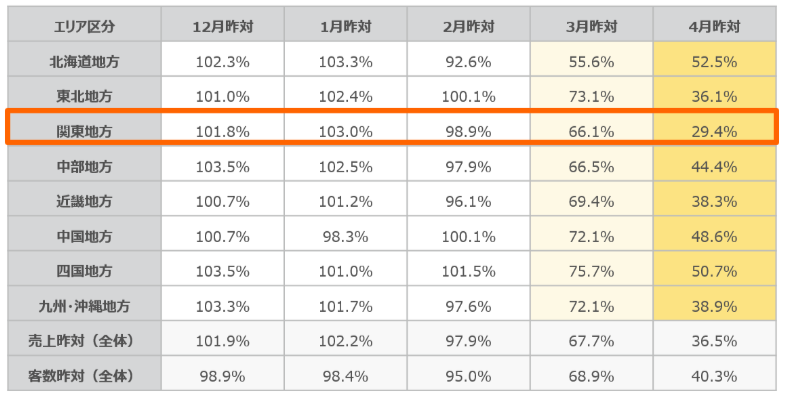
Task: Select the 売上昨対（全体） row label
Action: pos(84,339)
